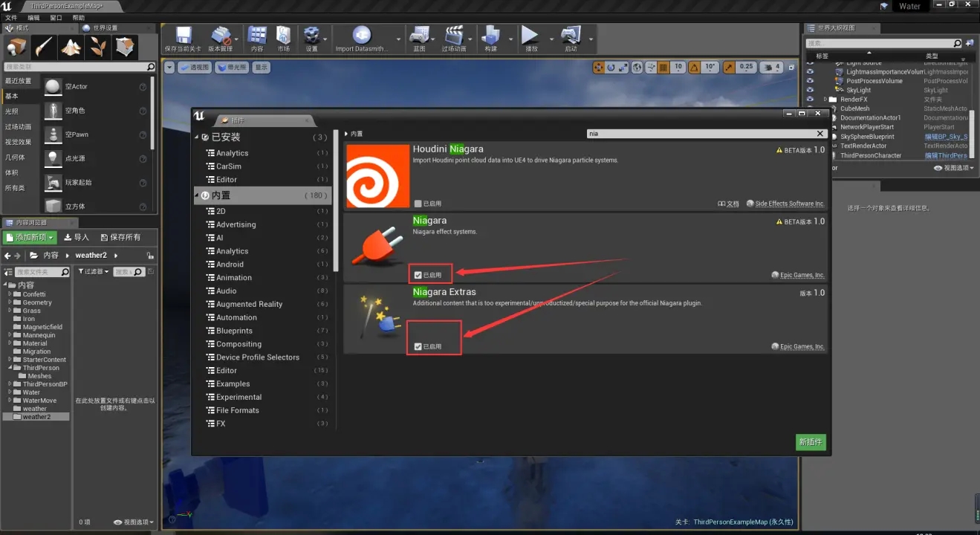Open the 市场 marketplace toolbar button
The height and width of the screenshot is (535, 980).
pos(284,39)
